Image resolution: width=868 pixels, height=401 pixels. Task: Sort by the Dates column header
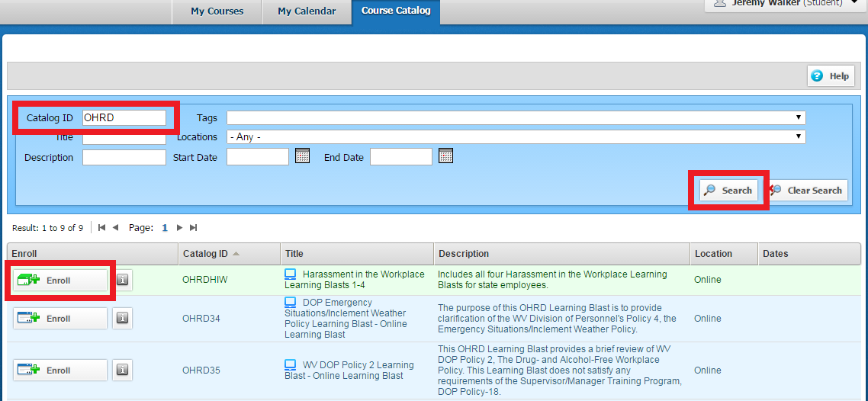[x=809, y=254]
